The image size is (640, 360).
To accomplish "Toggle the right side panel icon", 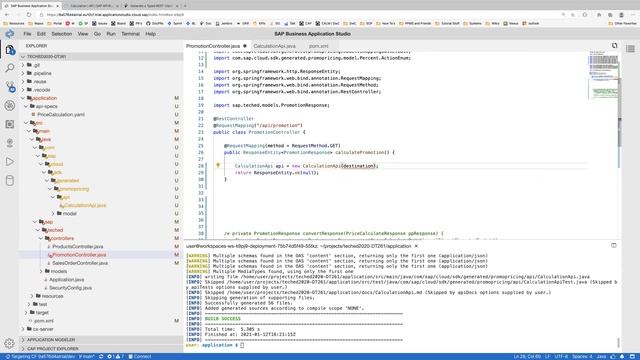I will click(630, 49).
